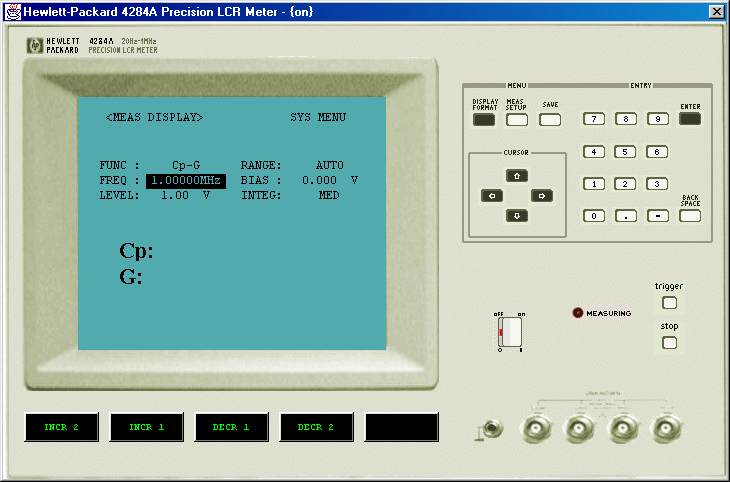Click the dark ENTER key
Screen dimensions: 730x482
pyautogui.click(x=690, y=119)
